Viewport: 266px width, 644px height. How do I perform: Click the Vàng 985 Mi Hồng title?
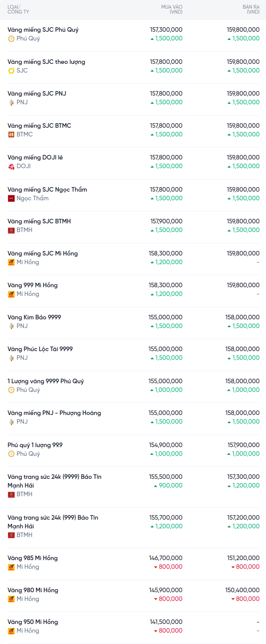[x=32, y=558]
